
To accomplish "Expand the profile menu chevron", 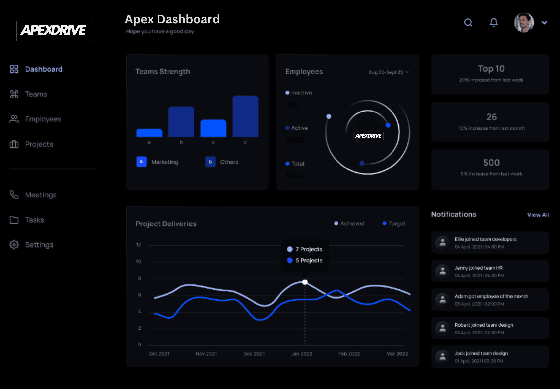I will click(544, 23).
